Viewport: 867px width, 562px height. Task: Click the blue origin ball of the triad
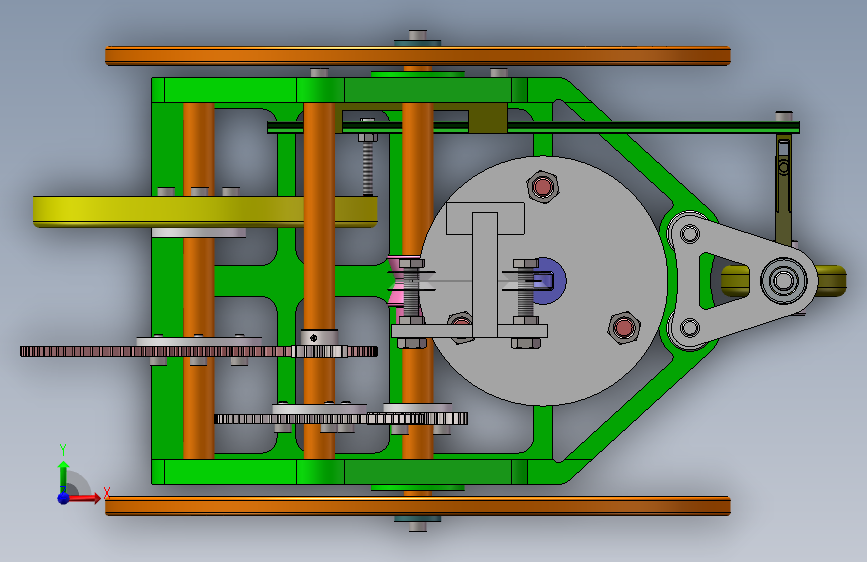point(63,498)
